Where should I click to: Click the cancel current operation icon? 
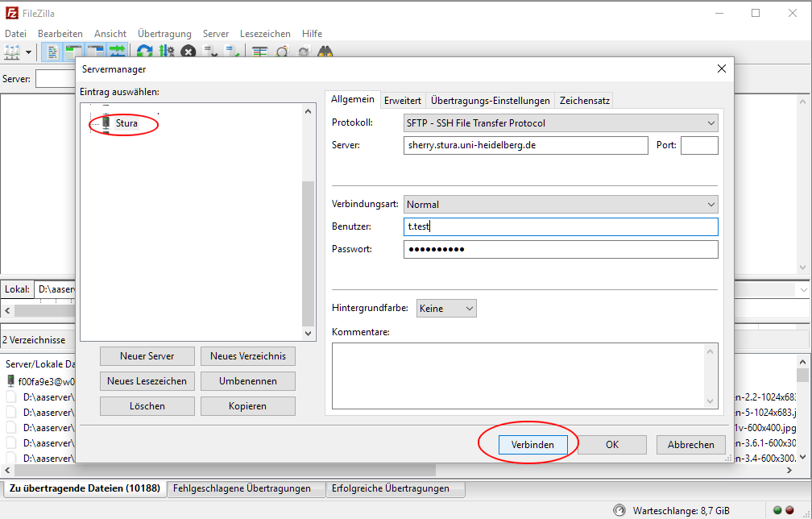pos(188,52)
